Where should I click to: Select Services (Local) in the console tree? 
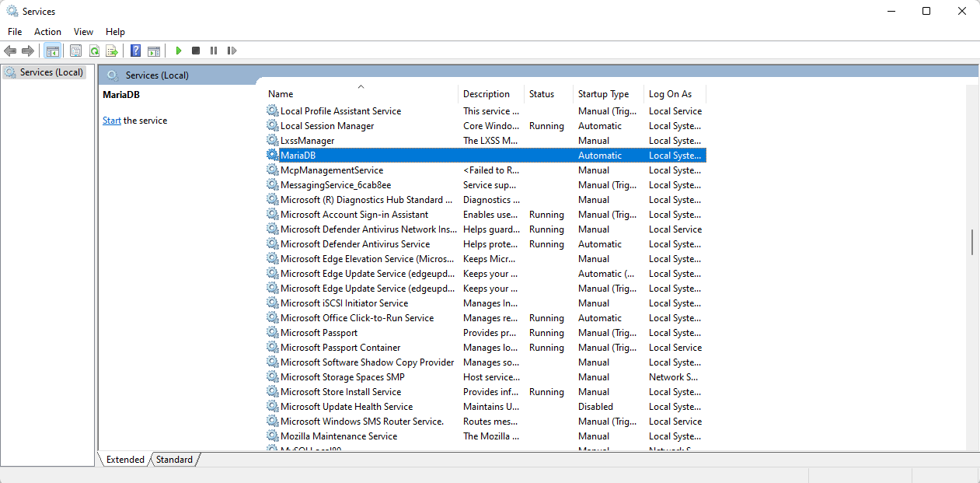[51, 72]
